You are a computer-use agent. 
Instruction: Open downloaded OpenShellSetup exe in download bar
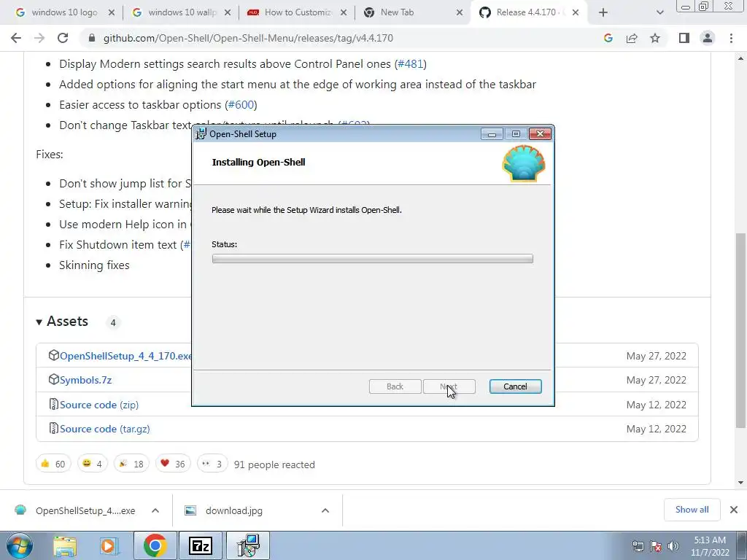coord(74,510)
